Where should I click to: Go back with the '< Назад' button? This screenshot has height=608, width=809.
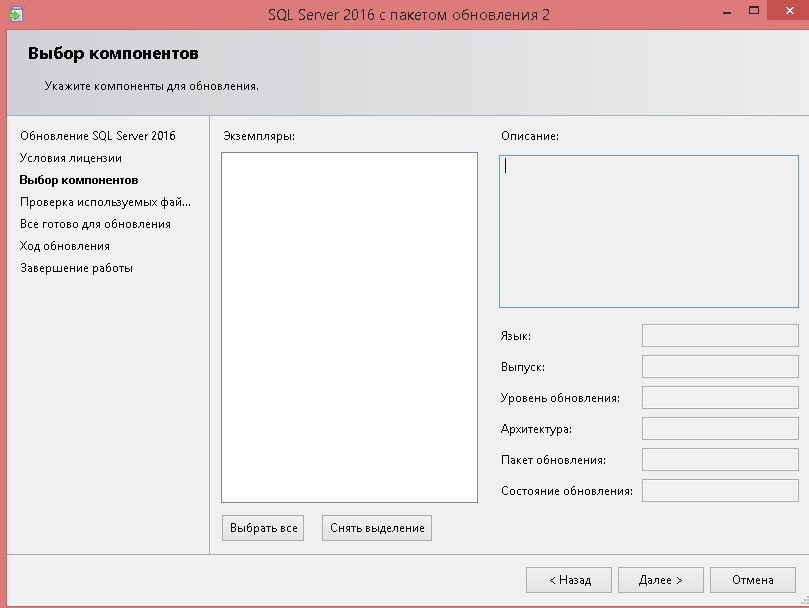(569, 580)
